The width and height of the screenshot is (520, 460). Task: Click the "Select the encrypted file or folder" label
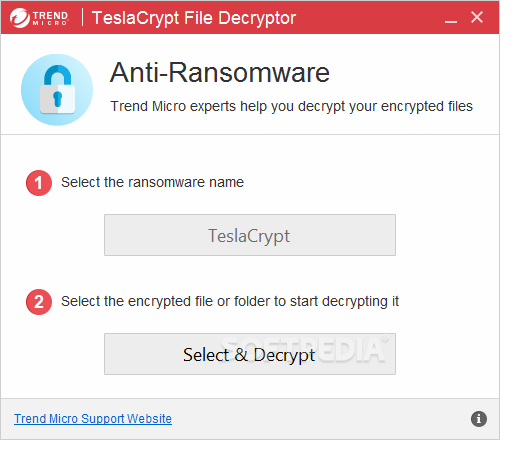(x=230, y=301)
